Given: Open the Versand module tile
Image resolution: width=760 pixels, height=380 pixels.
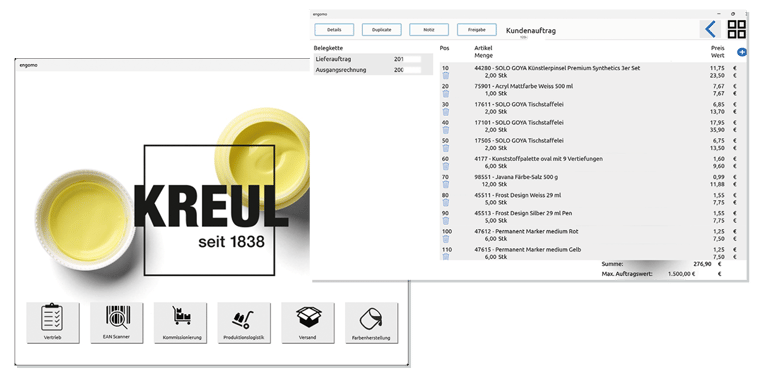Looking at the screenshot, I should pyautogui.click(x=308, y=323).
